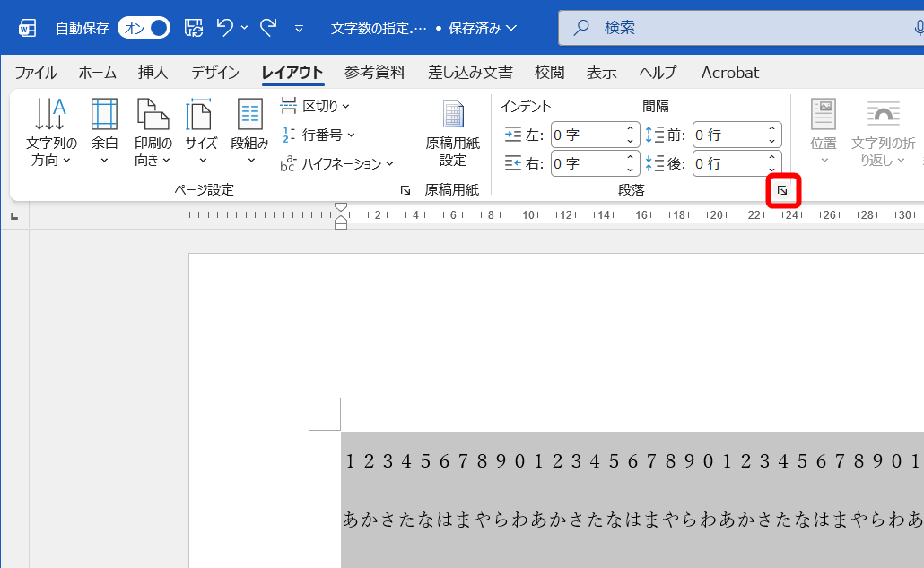This screenshot has height=568, width=924.
Task: Switch to the 表示 tab
Action: (x=602, y=73)
